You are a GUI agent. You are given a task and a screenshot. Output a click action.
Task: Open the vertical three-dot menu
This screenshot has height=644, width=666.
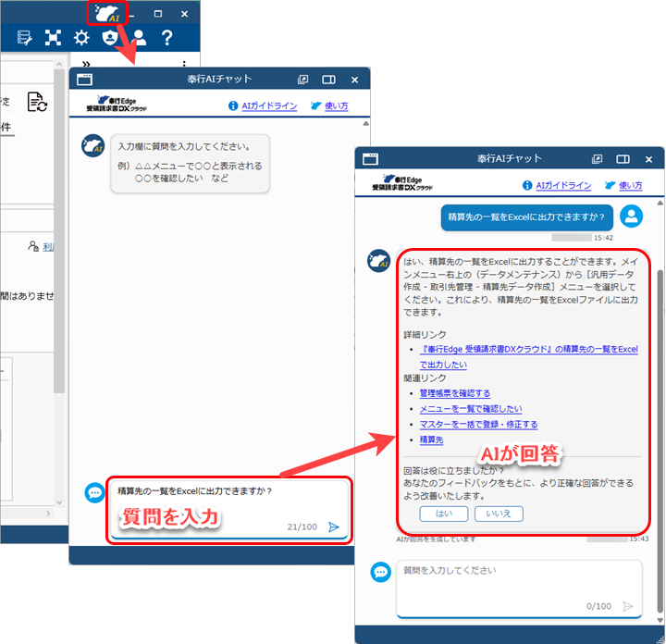point(184,64)
